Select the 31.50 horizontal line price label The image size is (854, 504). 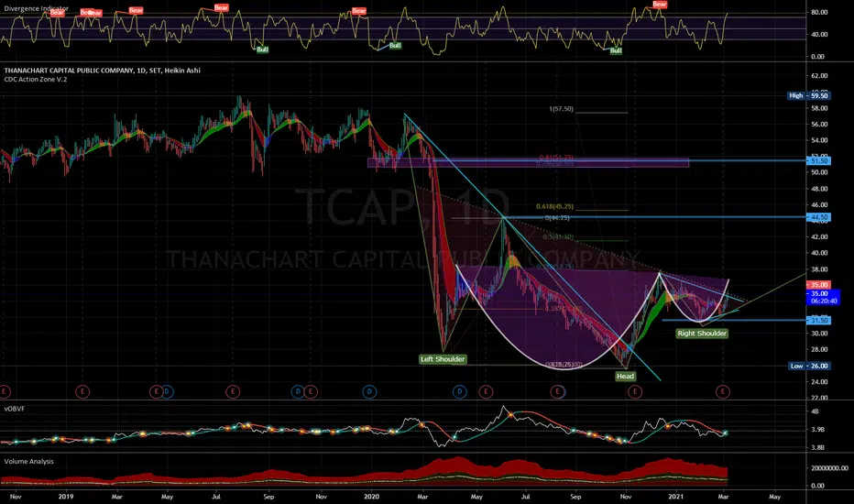[x=818, y=320]
